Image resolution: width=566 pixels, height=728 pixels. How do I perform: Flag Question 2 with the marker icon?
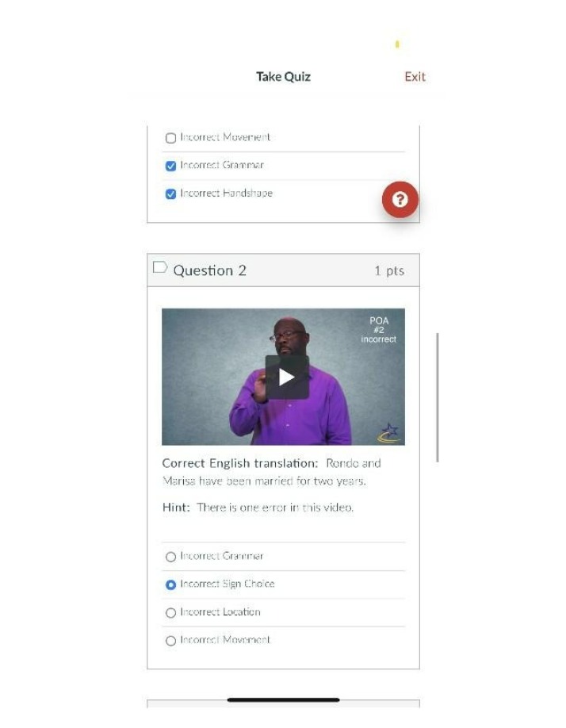[160, 267]
